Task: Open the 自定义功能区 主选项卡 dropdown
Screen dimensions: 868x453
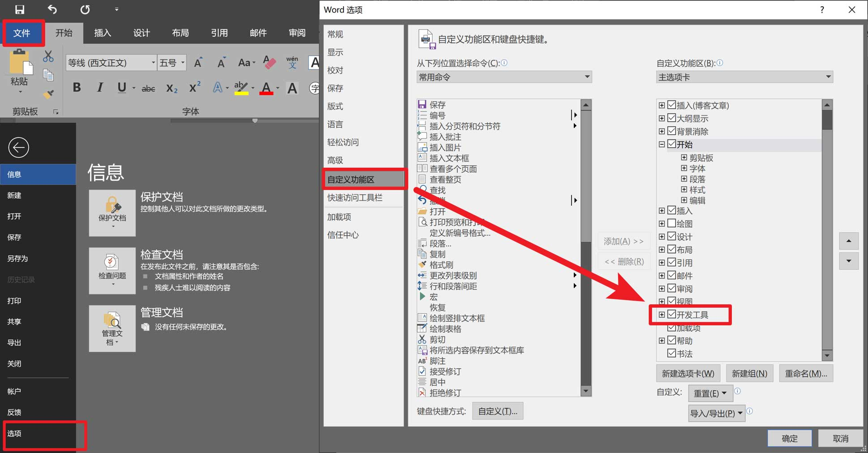Action: pos(744,77)
